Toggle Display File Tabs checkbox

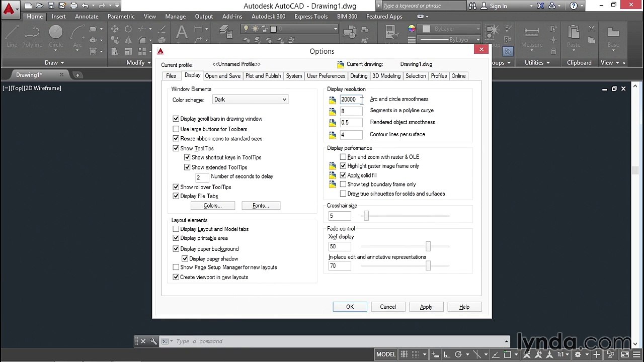coord(176,196)
